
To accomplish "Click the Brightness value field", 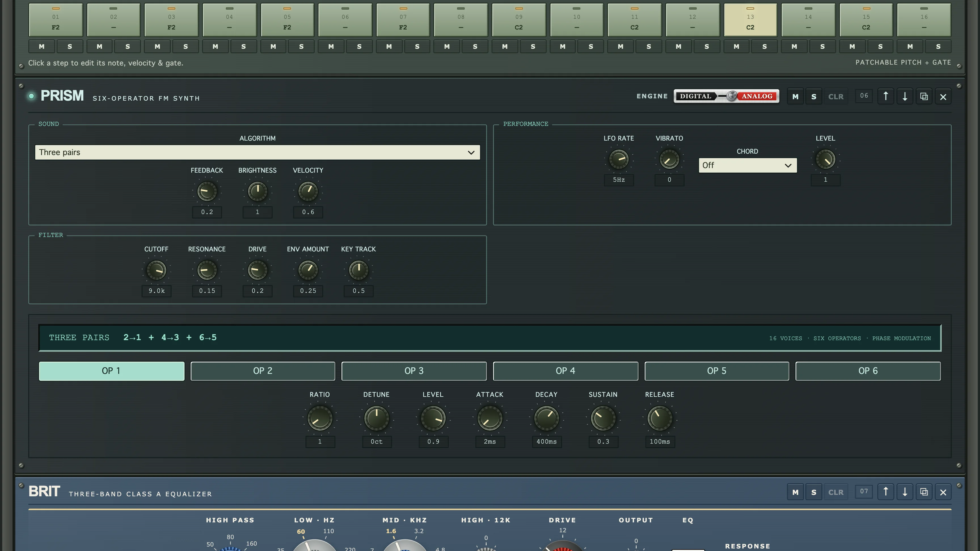I will click(257, 212).
